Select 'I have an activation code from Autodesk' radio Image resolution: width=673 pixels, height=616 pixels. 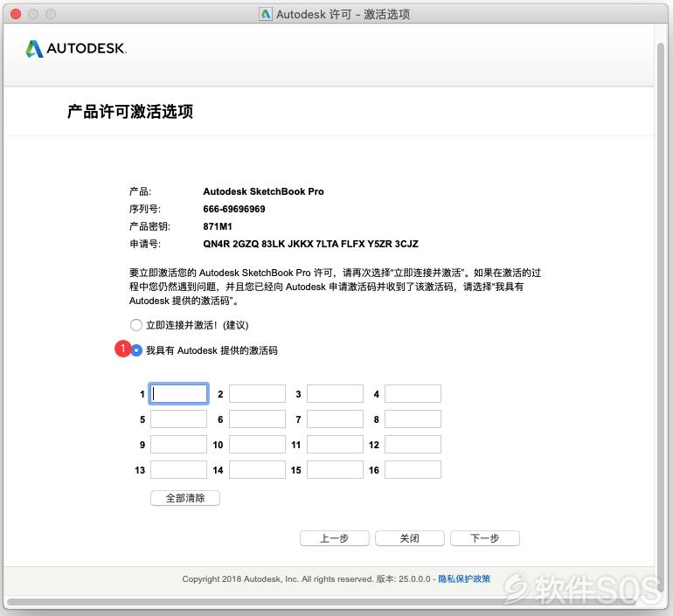tap(136, 350)
